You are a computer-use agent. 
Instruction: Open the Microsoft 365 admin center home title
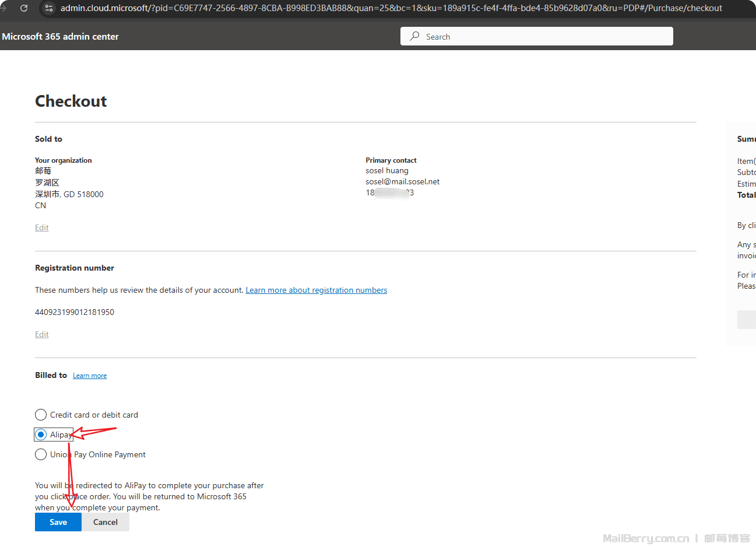60,36
